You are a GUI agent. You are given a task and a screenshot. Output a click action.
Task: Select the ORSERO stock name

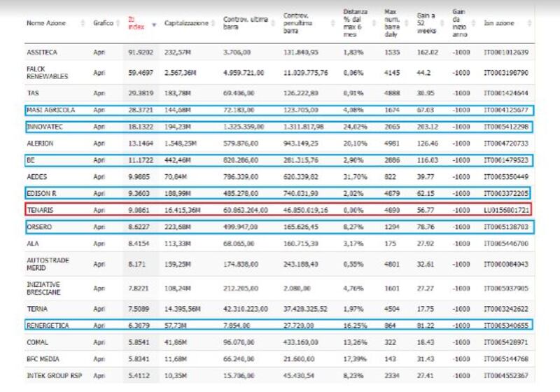39,227
